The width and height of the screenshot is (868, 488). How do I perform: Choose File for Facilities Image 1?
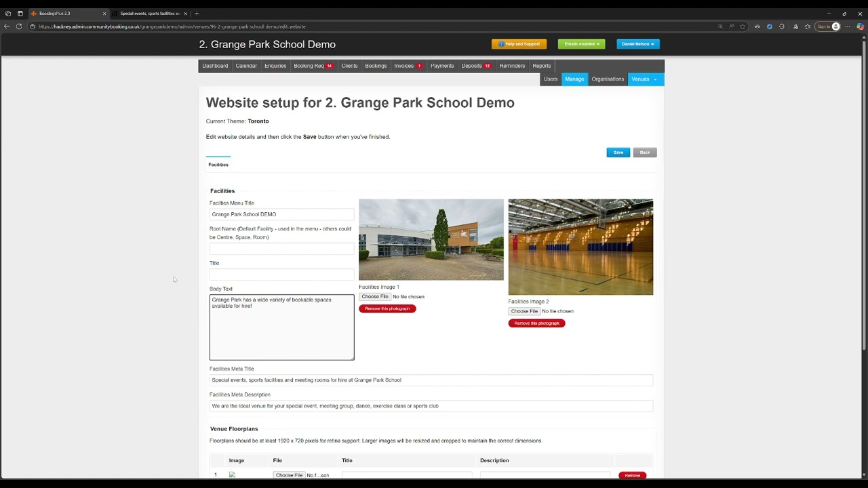pos(375,297)
